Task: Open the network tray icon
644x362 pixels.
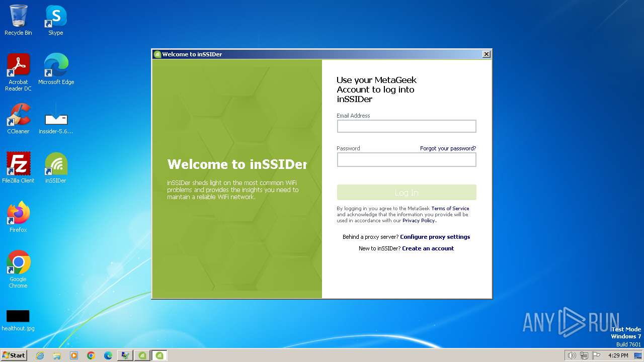Action: click(x=584, y=355)
